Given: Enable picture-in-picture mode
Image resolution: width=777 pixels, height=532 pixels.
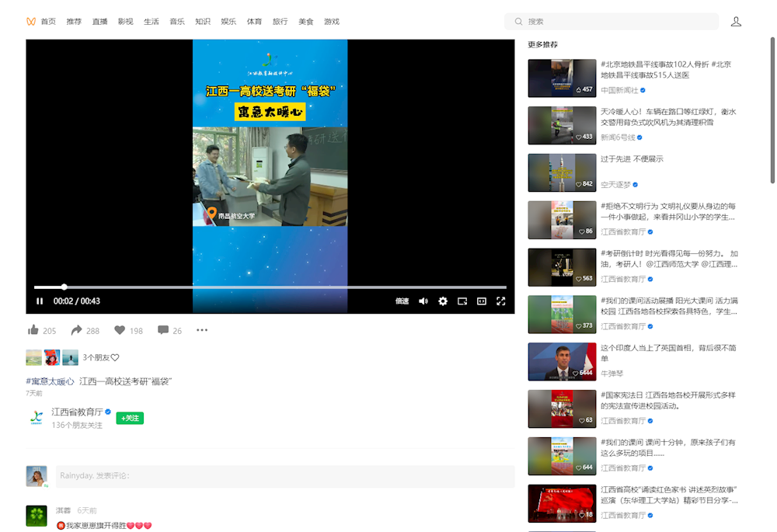Looking at the screenshot, I should click(x=462, y=301).
